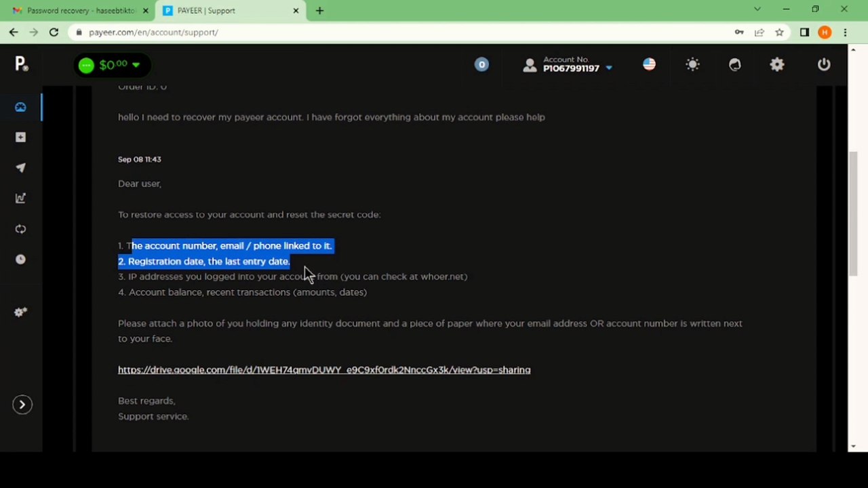Open a new browser tab
This screenshot has width=868, height=488.
[x=319, y=10]
